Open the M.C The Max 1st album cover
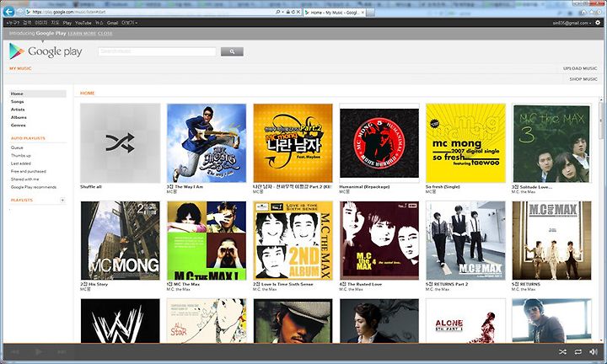The height and width of the screenshot is (364, 607). pos(207,240)
